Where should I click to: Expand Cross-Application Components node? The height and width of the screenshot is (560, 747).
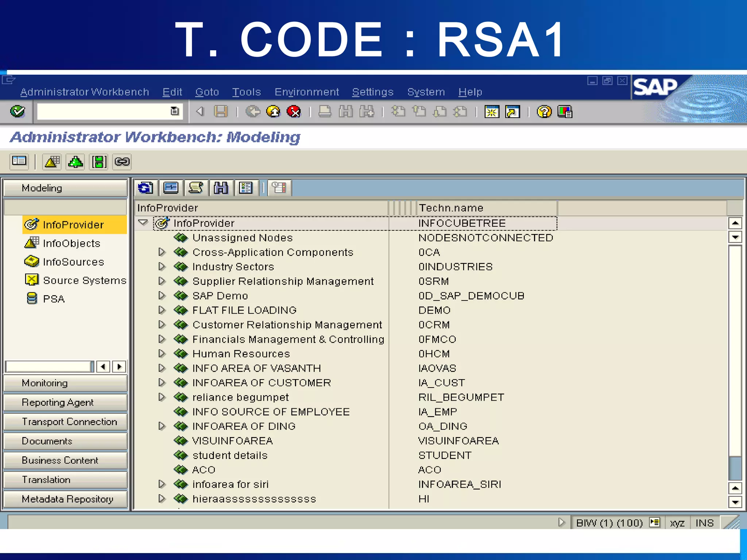coord(162,252)
